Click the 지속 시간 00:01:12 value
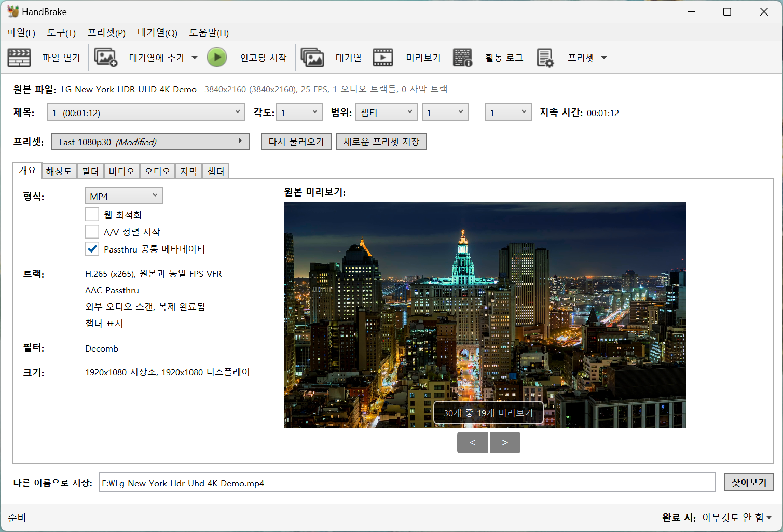783x532 pixels. coord(602,113)
